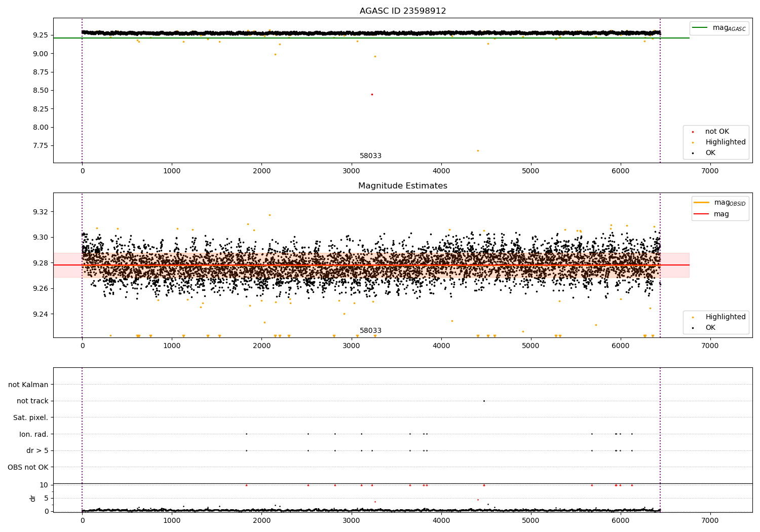
Task: Click the '58033' label in the top plot
Action: pos(370,156)
